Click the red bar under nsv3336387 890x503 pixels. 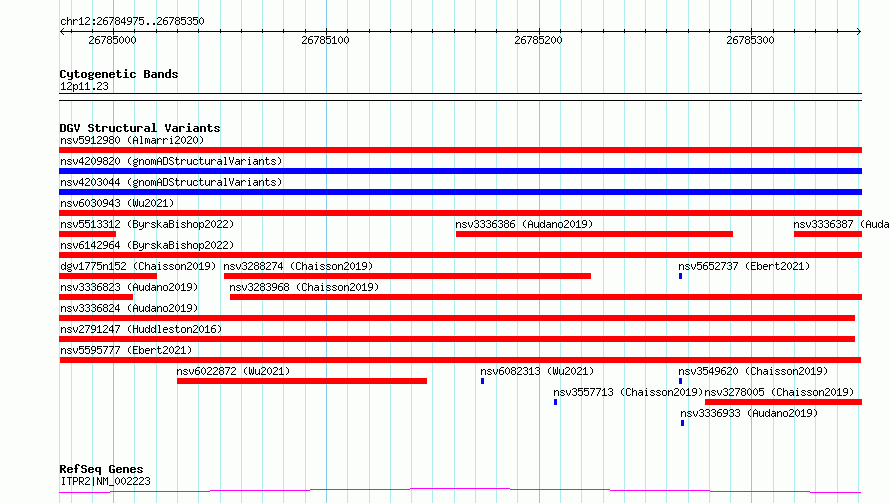(x=828, y=234)
